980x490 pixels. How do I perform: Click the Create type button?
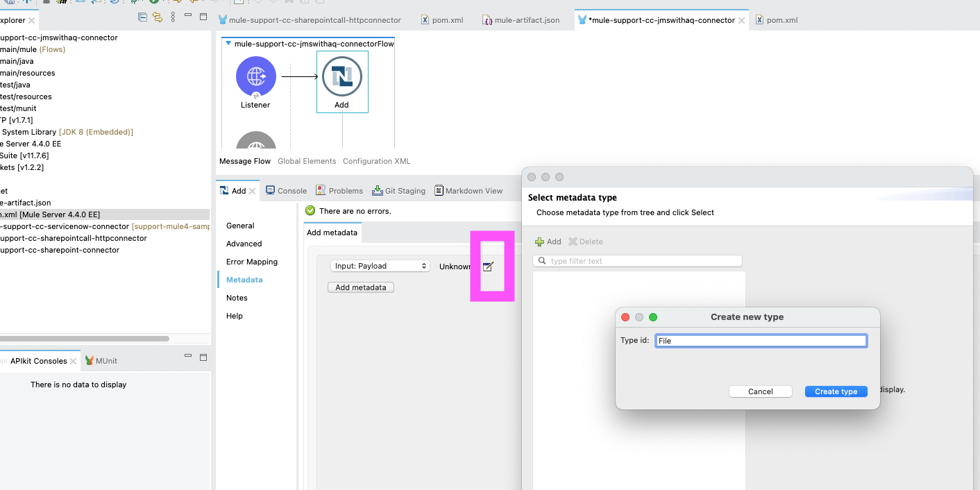[836, 391]
